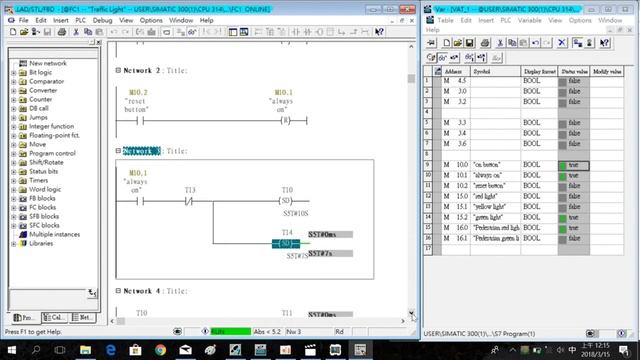Select the T13 normally closed contact

point(189,201)
